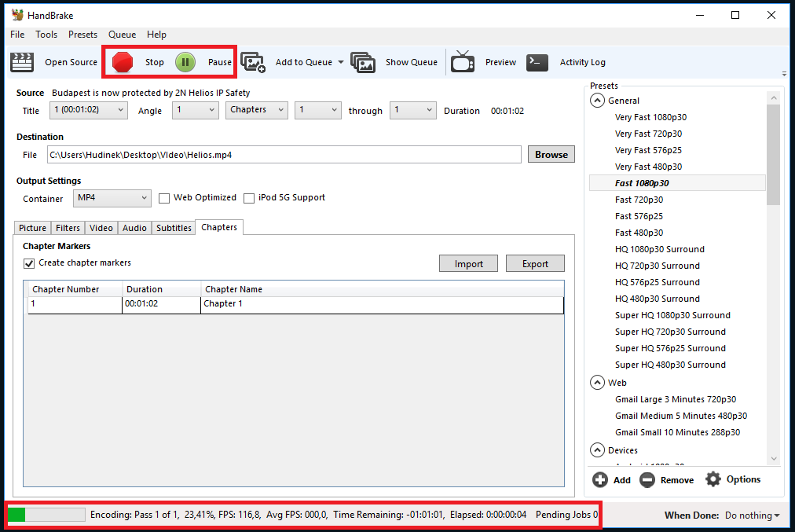Click the Options gear icon in Presets

713,479
